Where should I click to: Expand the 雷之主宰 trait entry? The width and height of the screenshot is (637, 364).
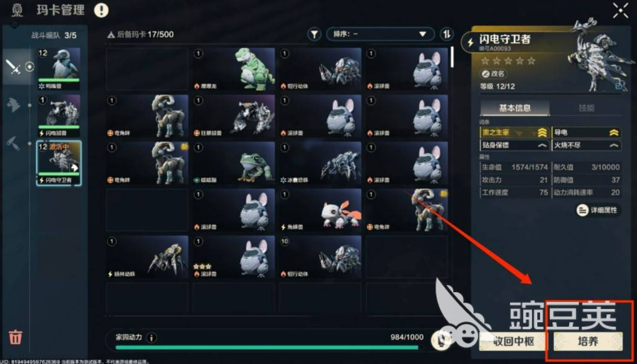[x=514, y=133]
